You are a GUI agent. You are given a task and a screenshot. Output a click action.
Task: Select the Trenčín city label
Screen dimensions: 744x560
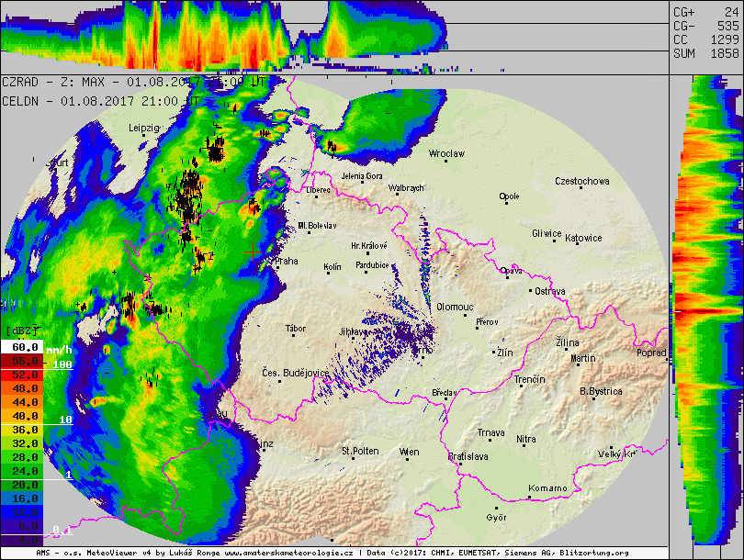(x=530, y=379)
